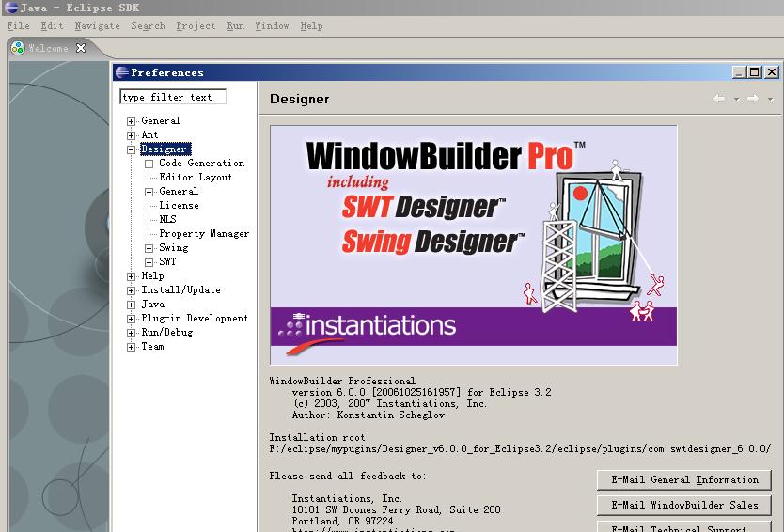
Task: Close the Preferences dialog
Action: click(772, 72)
